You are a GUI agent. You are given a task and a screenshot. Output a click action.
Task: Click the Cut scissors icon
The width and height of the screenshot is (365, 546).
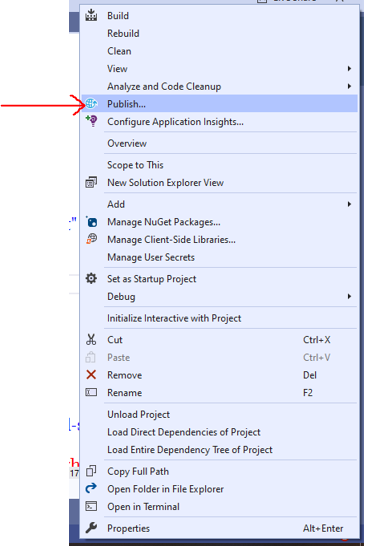[x=91, y=340]
